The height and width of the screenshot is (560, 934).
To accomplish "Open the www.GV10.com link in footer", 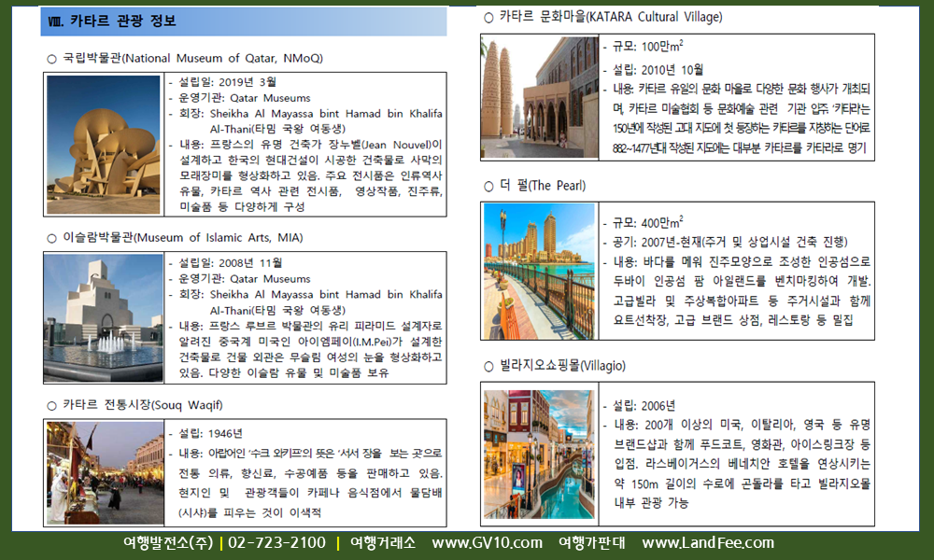I will pyautogui.click(x=488, y=543).
